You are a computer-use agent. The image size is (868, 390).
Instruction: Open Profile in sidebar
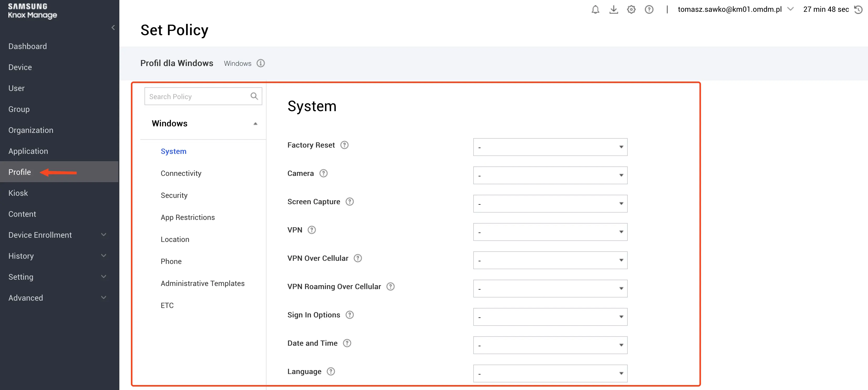20,172
